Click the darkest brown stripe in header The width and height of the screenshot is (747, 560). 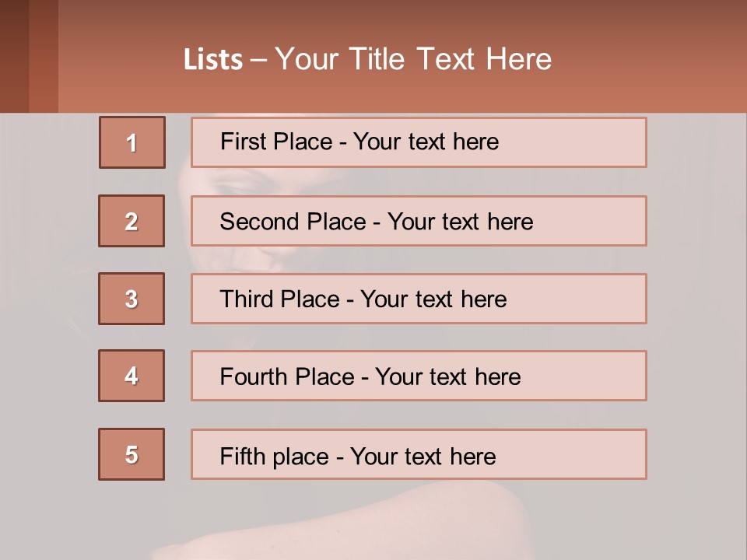(x=14, y=56)
